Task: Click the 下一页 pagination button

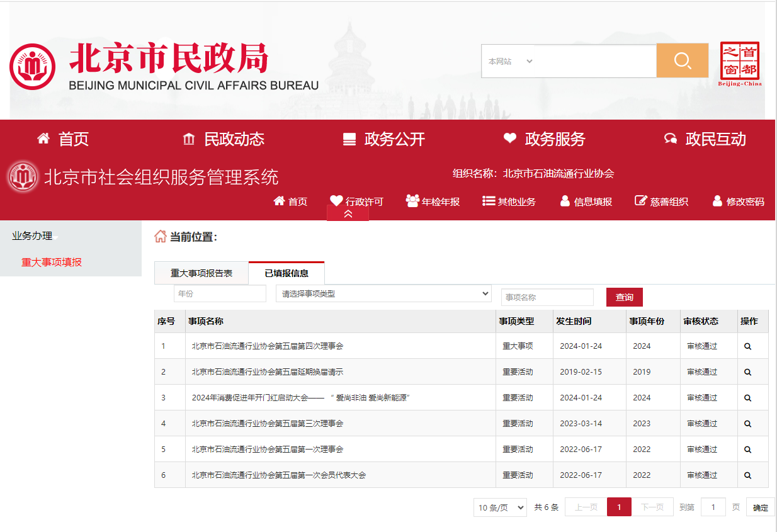Action: 652,507
